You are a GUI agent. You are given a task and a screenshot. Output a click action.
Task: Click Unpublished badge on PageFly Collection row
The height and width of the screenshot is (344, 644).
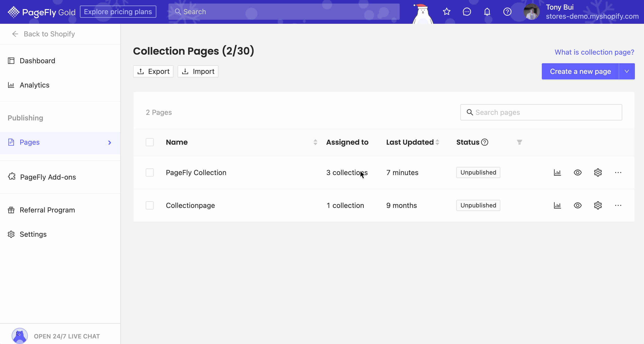[478, 173]
